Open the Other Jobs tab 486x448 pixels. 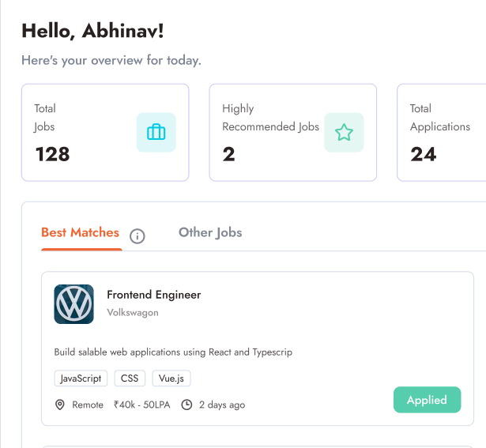coord(210,232)
